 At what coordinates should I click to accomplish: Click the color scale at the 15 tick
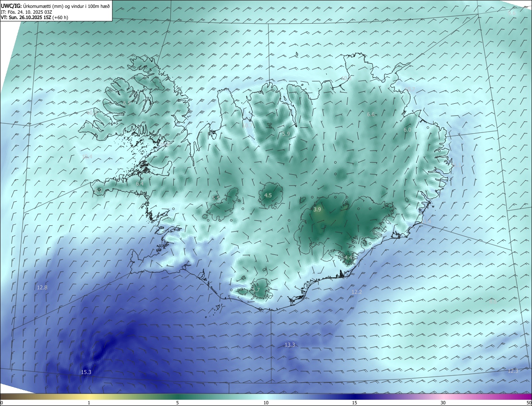pos(355,403)
